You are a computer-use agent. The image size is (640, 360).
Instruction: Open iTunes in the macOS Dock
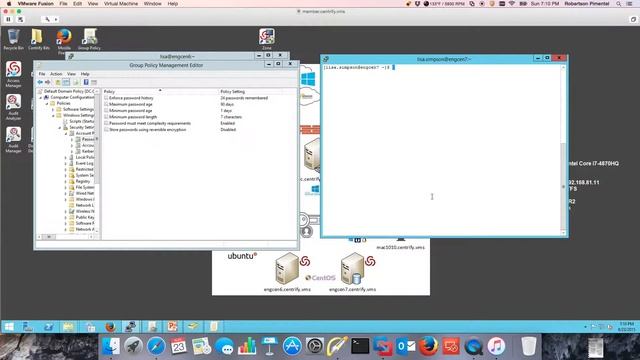click(496, 347)
